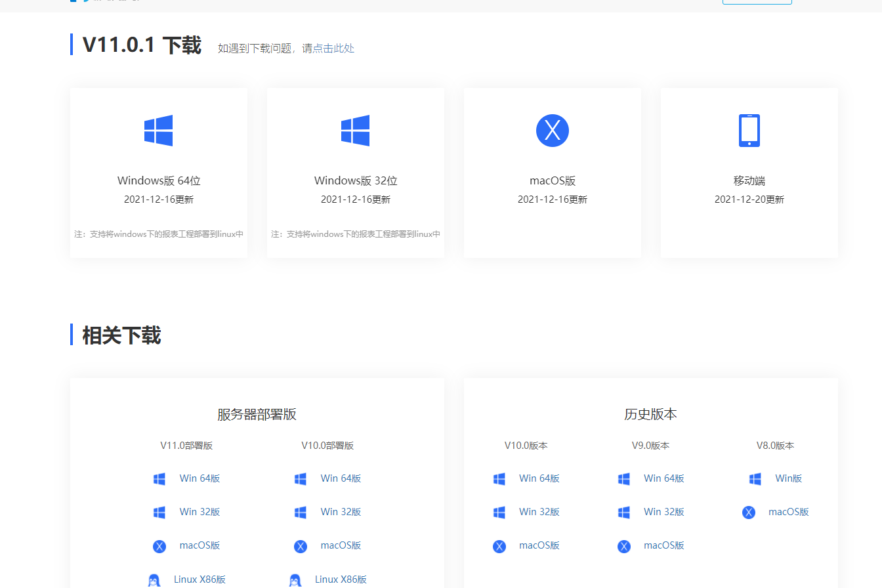Image resolution: width=882 pixels, height=588 pixels.
Task: Download Linux X86版 under V11.0部署版
Action: coord(199,579)
